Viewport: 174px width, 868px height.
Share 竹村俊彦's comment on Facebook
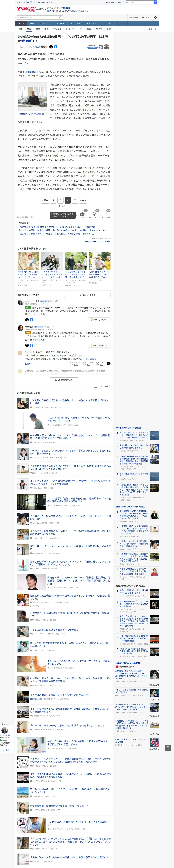point(31,345)
